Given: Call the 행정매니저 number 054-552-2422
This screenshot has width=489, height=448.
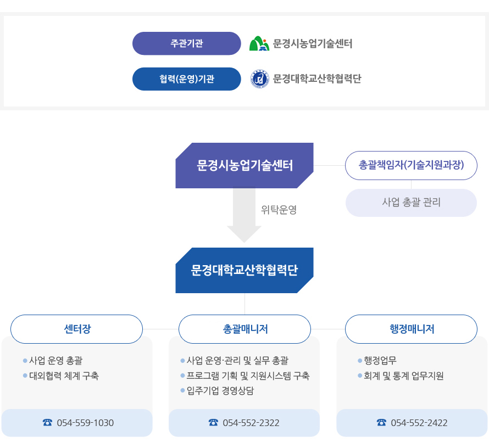Looking at the screenshot, I should 419,423.
